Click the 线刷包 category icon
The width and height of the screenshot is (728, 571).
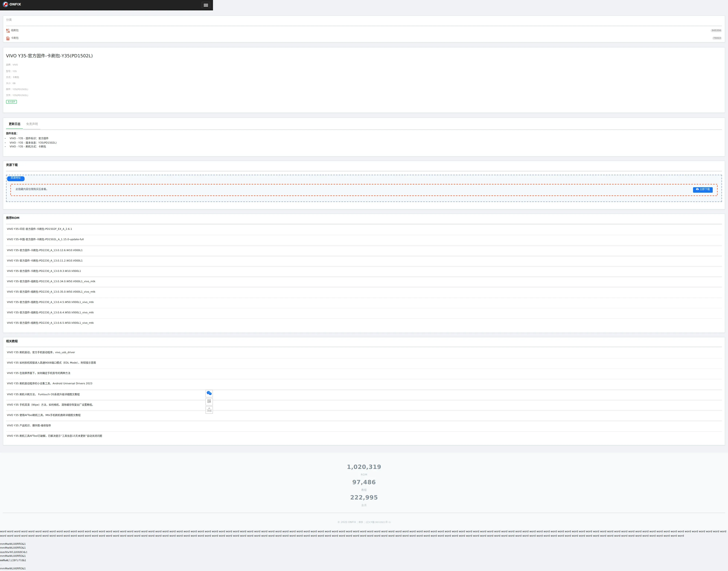(8, 31)
